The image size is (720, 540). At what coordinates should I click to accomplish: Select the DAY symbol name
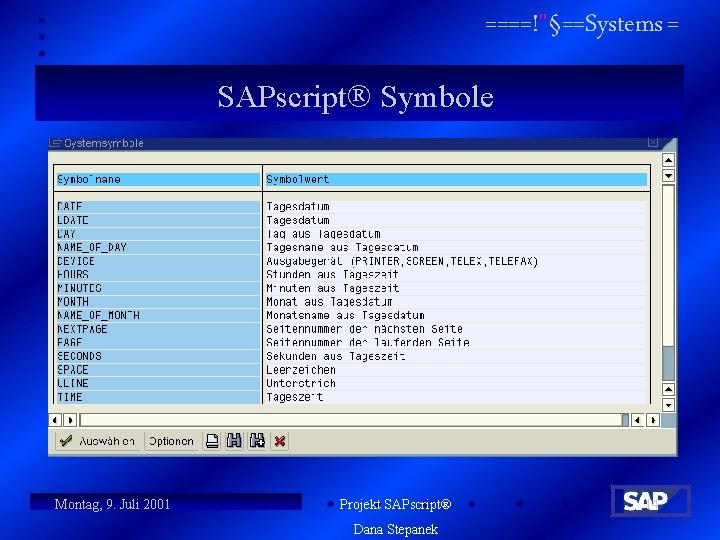point(158,234)
